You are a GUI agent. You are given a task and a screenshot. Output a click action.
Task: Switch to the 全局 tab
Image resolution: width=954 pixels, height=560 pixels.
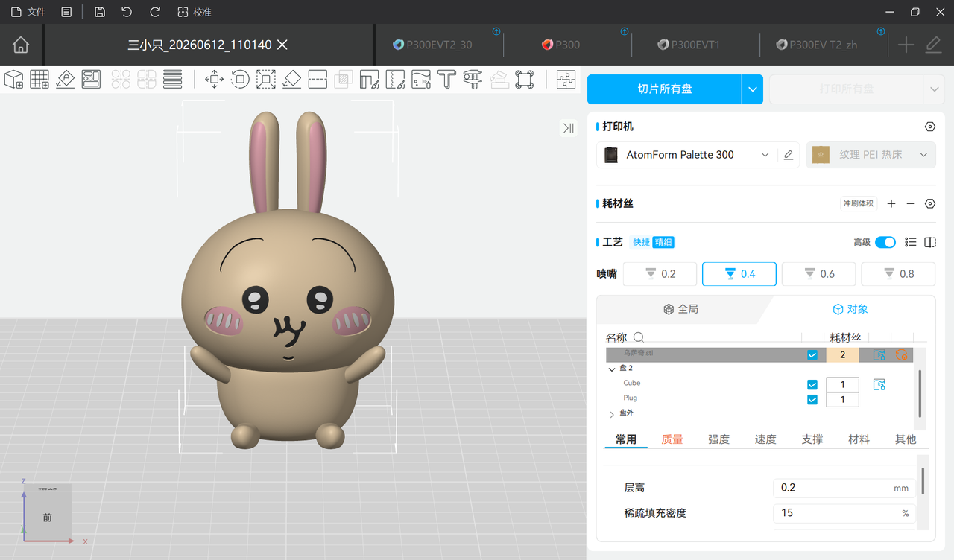click(x=680, y=309)
